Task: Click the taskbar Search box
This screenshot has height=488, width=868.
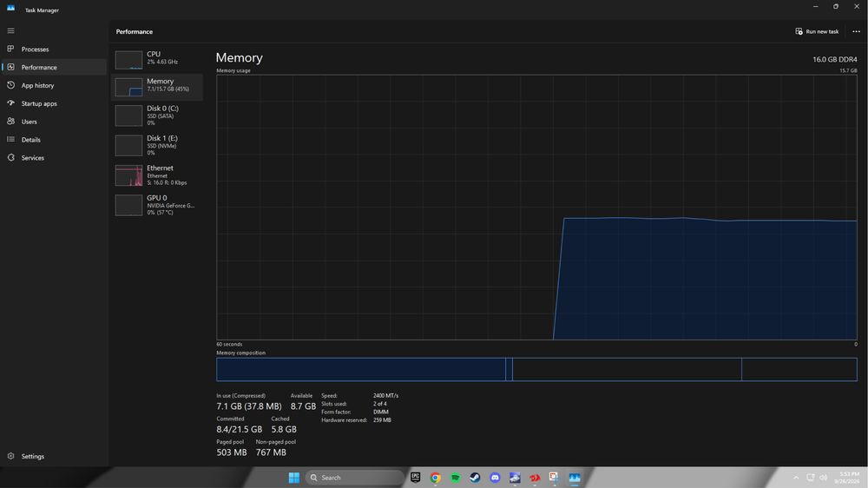Action: [x=354, y=478]
